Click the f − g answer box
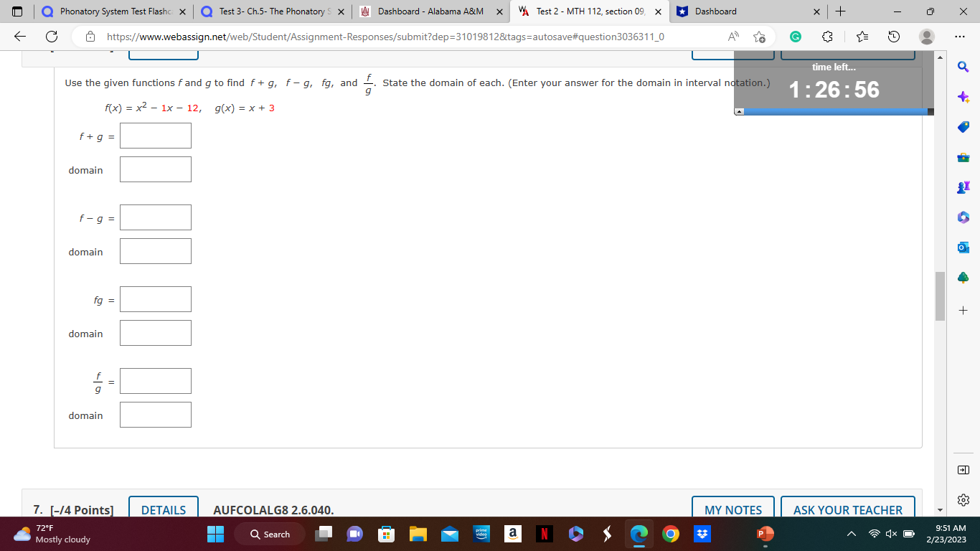This screenshot has height=551, width=980. click(156, 217)
